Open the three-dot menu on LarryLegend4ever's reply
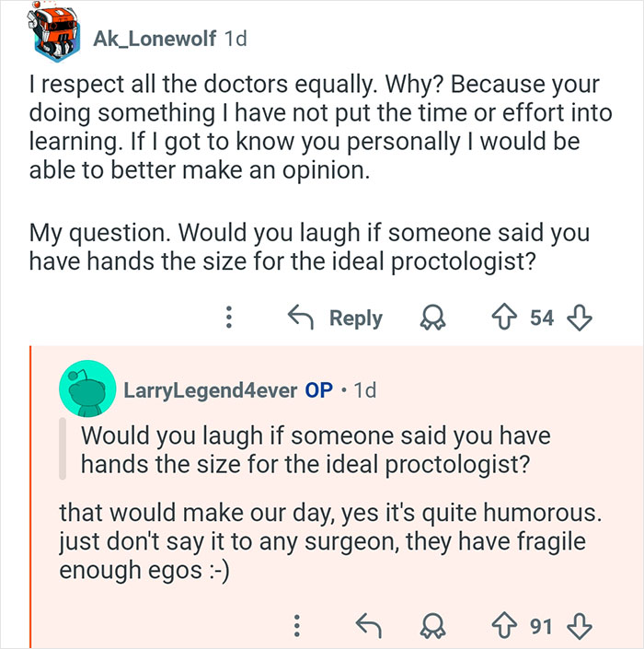This screenshot has height=649, width=644. coord(296,627)
